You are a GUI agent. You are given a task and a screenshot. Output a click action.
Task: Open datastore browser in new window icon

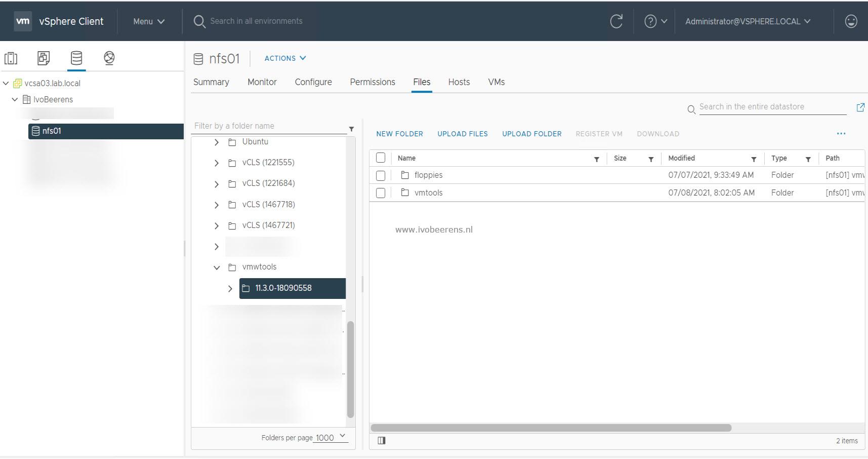point(860,107)
